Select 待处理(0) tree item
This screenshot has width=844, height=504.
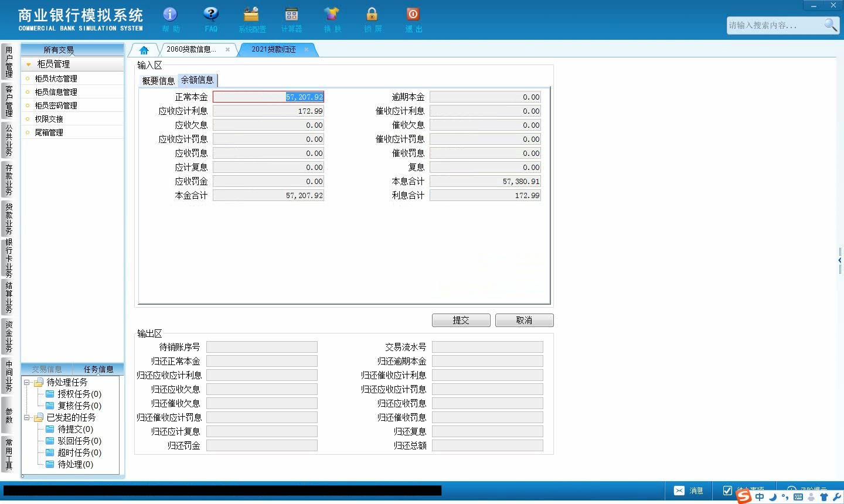75,464
